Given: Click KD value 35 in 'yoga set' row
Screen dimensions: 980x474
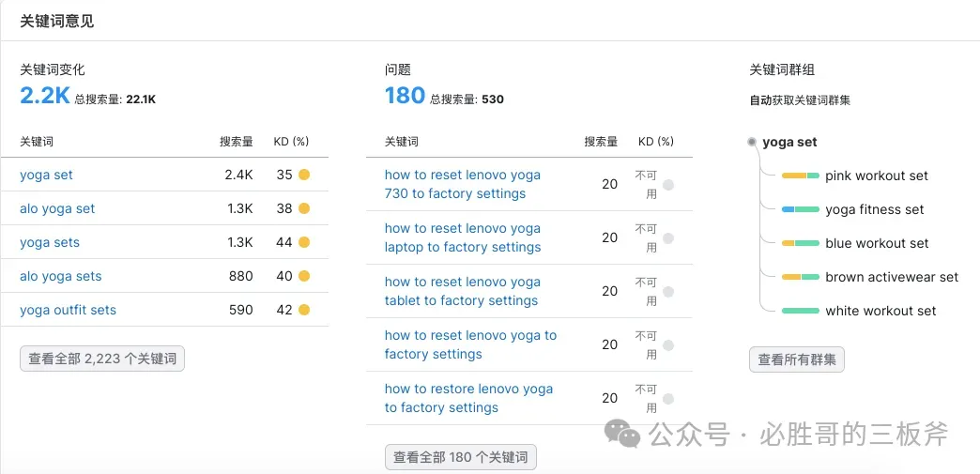Looking at the screenshot, I should (x=284, y=176).
